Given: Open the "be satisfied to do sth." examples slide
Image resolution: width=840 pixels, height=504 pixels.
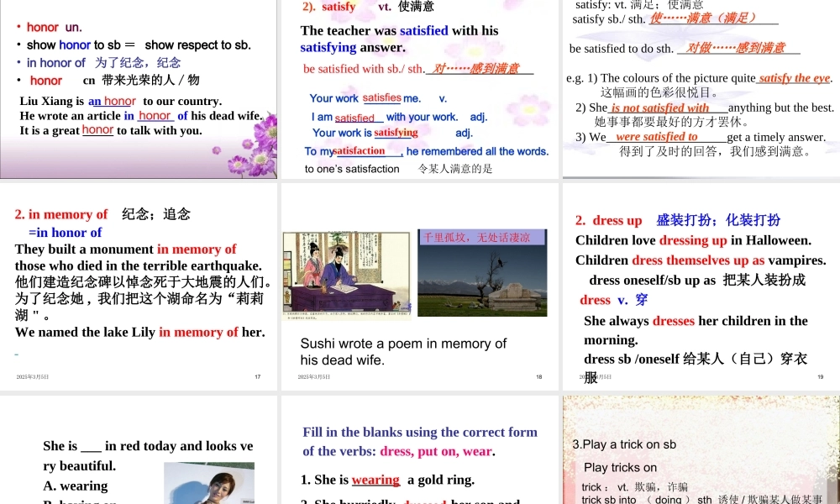Looking at the screenshot, I should coord(701,88).
